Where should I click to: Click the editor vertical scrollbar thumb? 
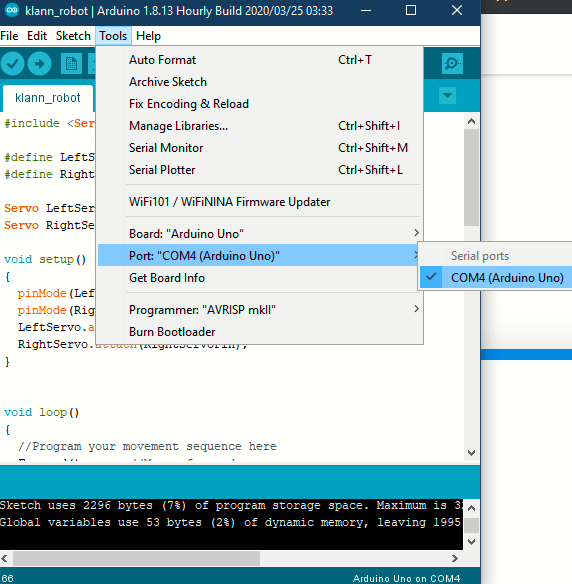pyautogui.click(x=471, y=177)
